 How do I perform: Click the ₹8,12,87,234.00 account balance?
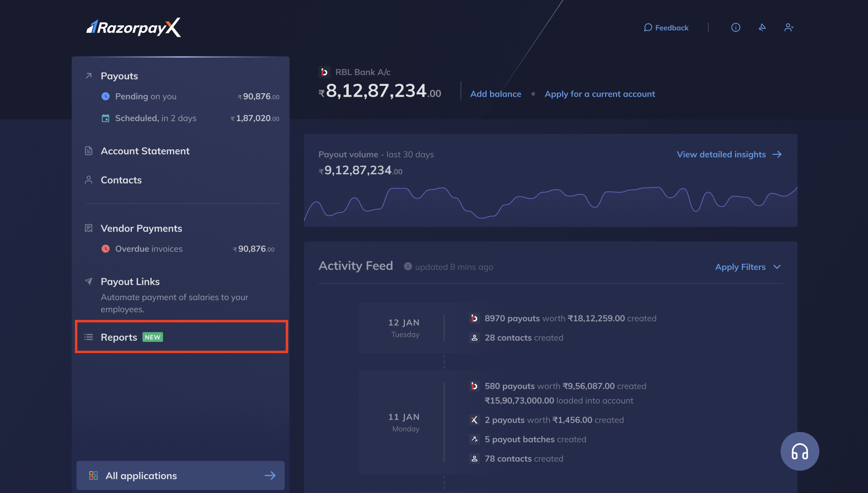click(379, 91)
